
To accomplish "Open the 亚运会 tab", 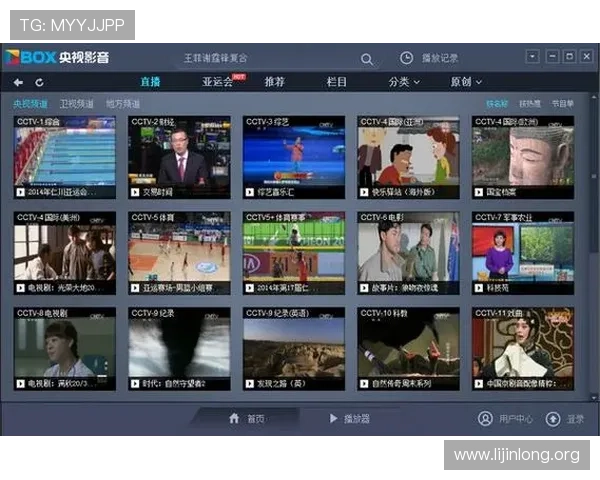I will point(217,82).
